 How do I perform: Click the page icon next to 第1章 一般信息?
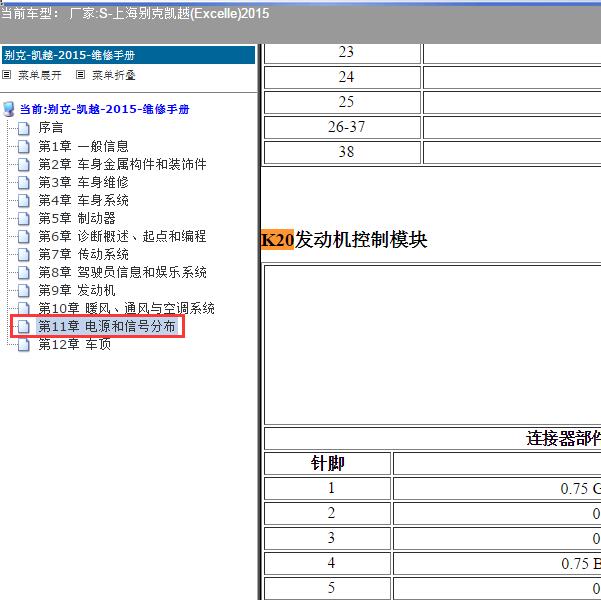(24, 146)
